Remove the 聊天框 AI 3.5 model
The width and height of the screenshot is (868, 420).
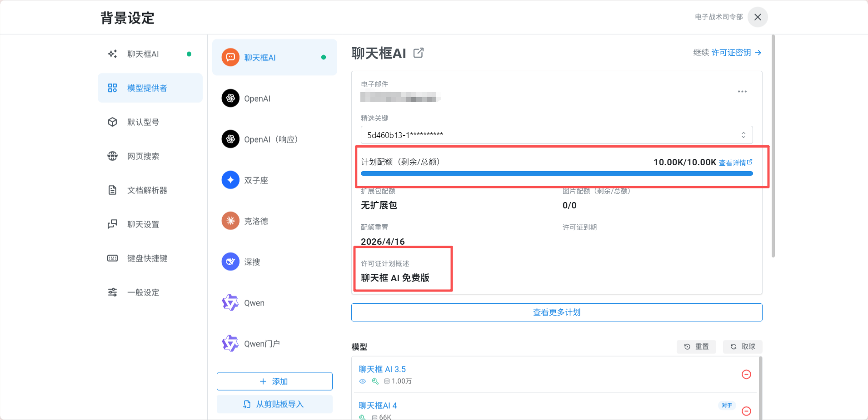click(746, 375)
